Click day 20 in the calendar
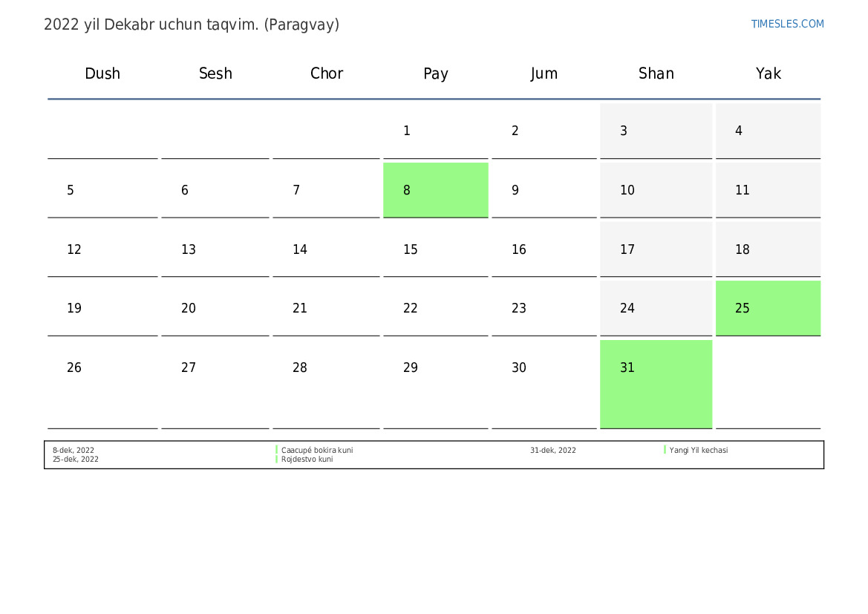 [x=215, y=308]
